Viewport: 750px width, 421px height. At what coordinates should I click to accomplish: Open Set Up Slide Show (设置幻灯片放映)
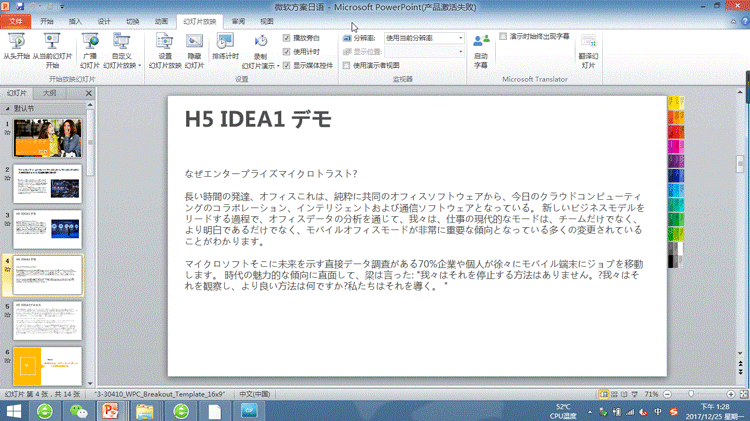[x=165, y=51]
